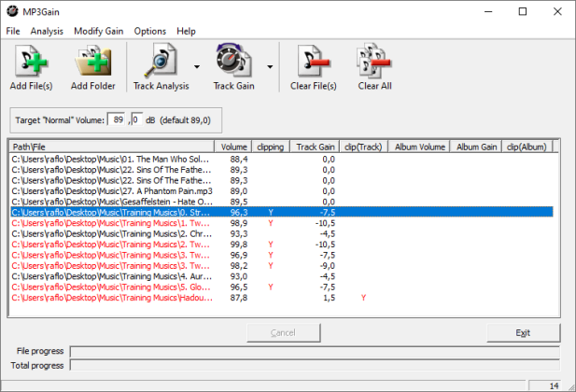Apply Track Gain using the toolbar icon

click(233, 62)
